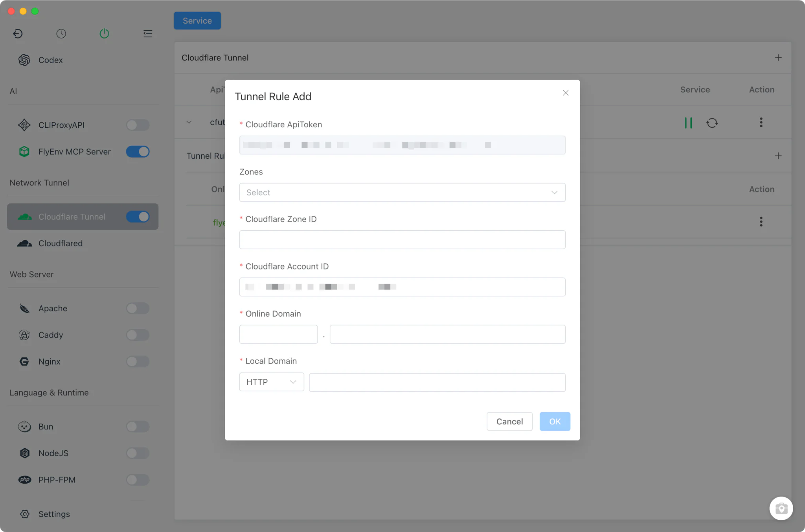Viewport: 805px width, 532px height.
Task: Open three-dot action menu for the rule row
Action: click(x=761, y=222)
